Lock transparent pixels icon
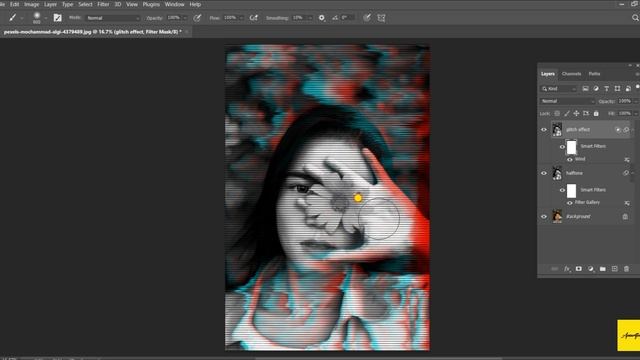 (x=557, y=113)
